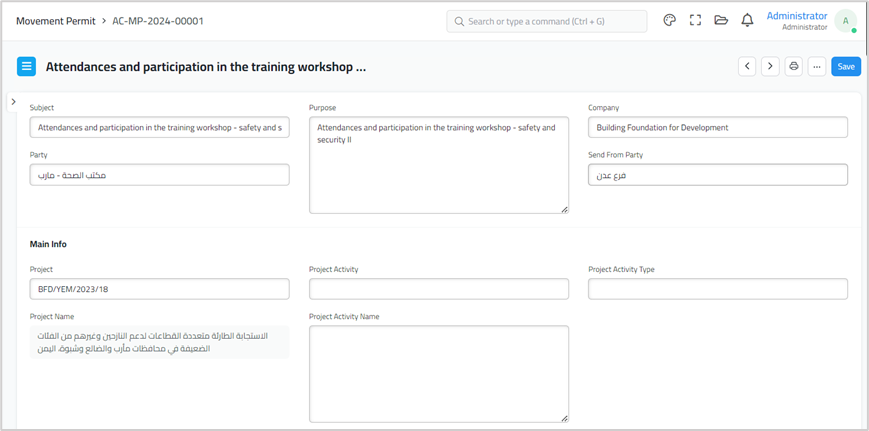
Task: Toggle the sidebar hamburger icon
Action: point(27,67)
